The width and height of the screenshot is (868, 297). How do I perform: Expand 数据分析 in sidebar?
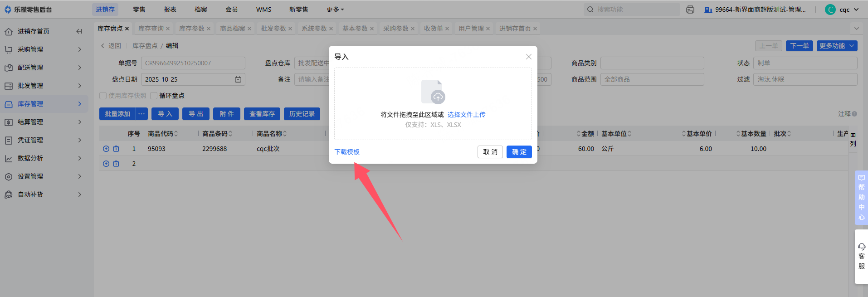pyautogui.click(x=80, y=158)
